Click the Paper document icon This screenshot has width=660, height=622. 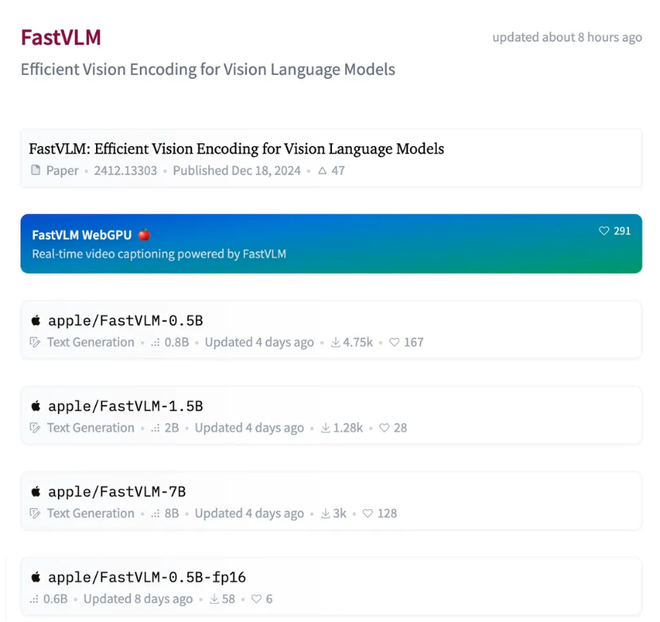pyautogui.click(x=36, y=171)
